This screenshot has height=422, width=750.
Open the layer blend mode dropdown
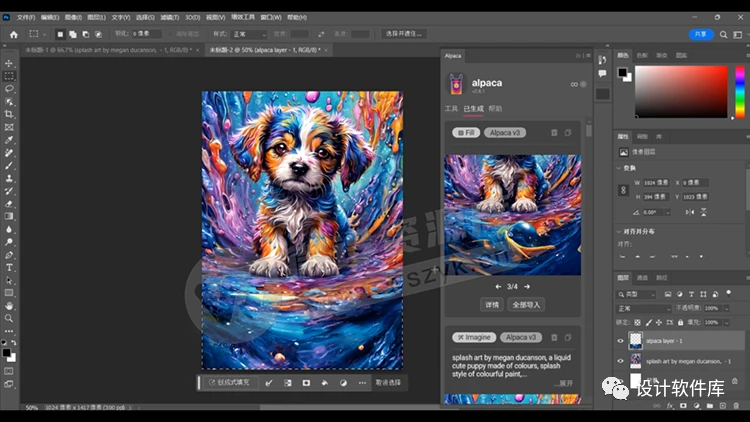tap(644, 308)
